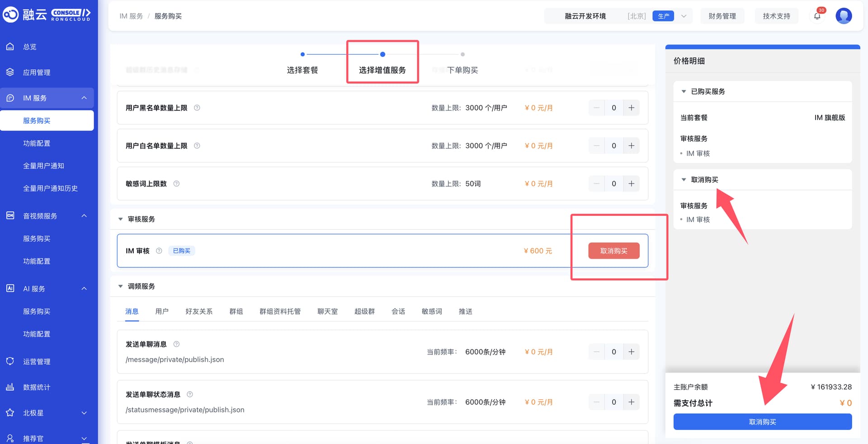
Task: Click the RongCloud console logo
Action: pos(47,15)
